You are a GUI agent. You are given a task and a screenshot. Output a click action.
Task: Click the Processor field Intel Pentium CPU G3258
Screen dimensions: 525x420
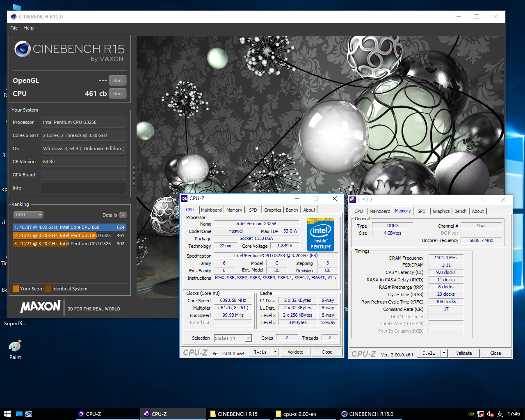(x=83, y=122)
